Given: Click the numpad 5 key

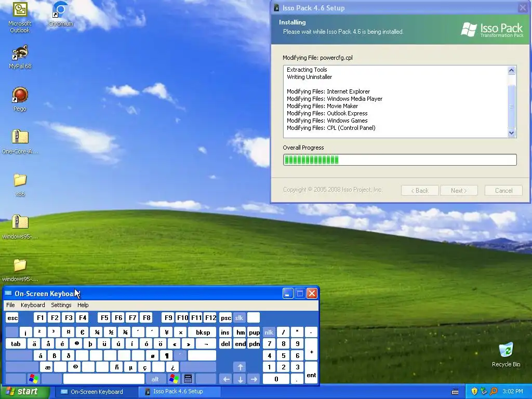Looking at the screenshot, I should [283, 355].
